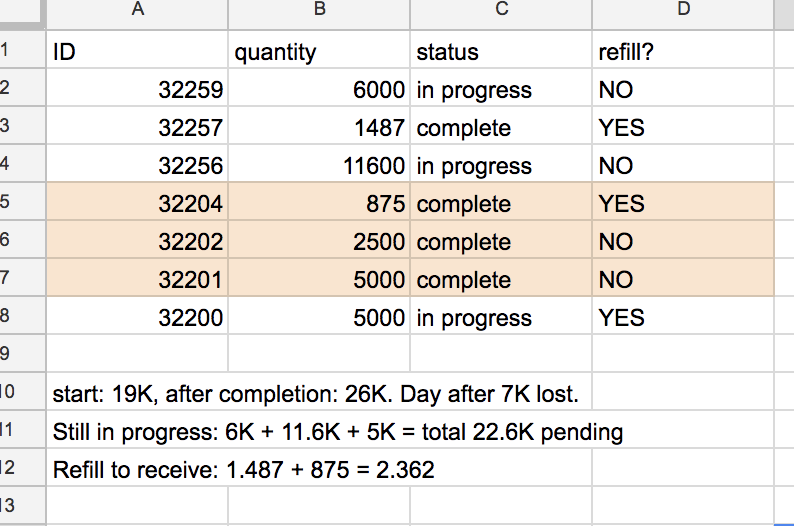Select column B header
This screenshot has width=794, height=526.
click(319, 14)
